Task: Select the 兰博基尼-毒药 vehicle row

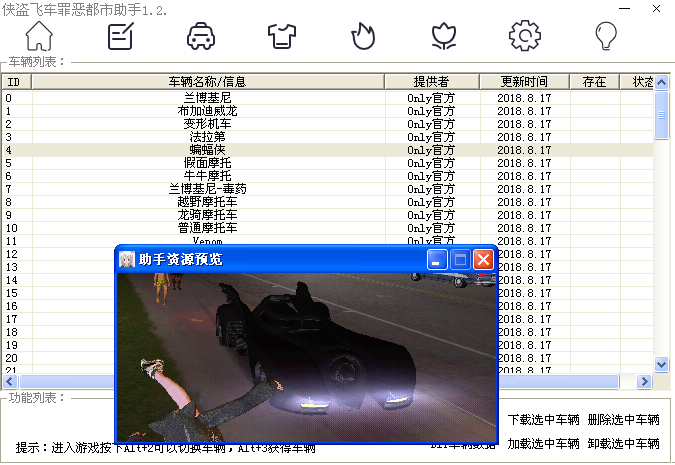Action: point(328,189)
